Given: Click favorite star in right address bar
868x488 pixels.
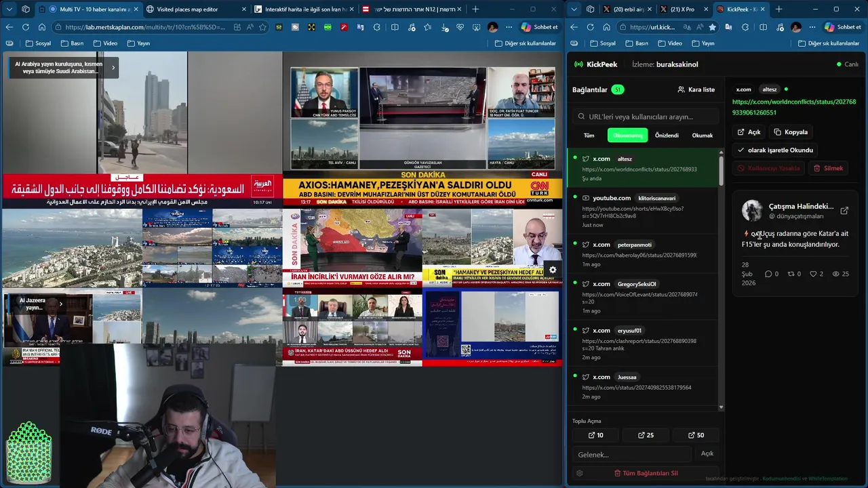Looking at the screenshot, I should point(712,27).
